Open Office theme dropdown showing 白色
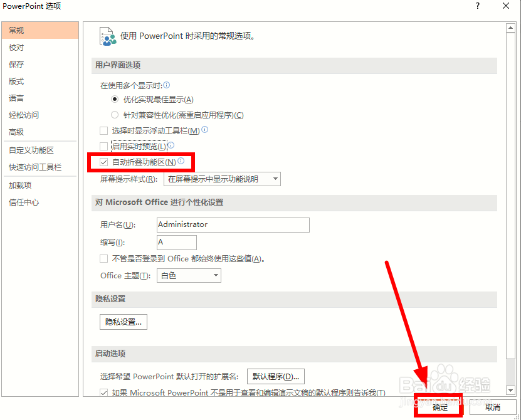Viewport: 521px width, 420px height. click(189, 275)
